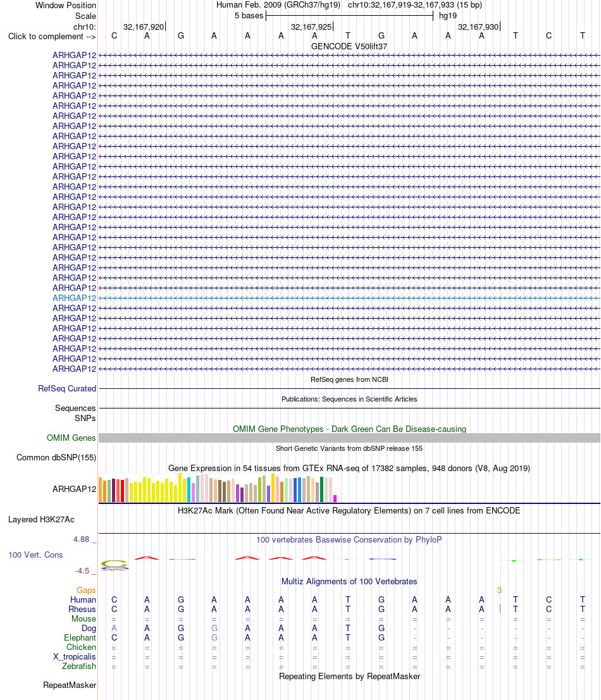
Task: Click the Zebrafish species label
Action: point(79,666)
